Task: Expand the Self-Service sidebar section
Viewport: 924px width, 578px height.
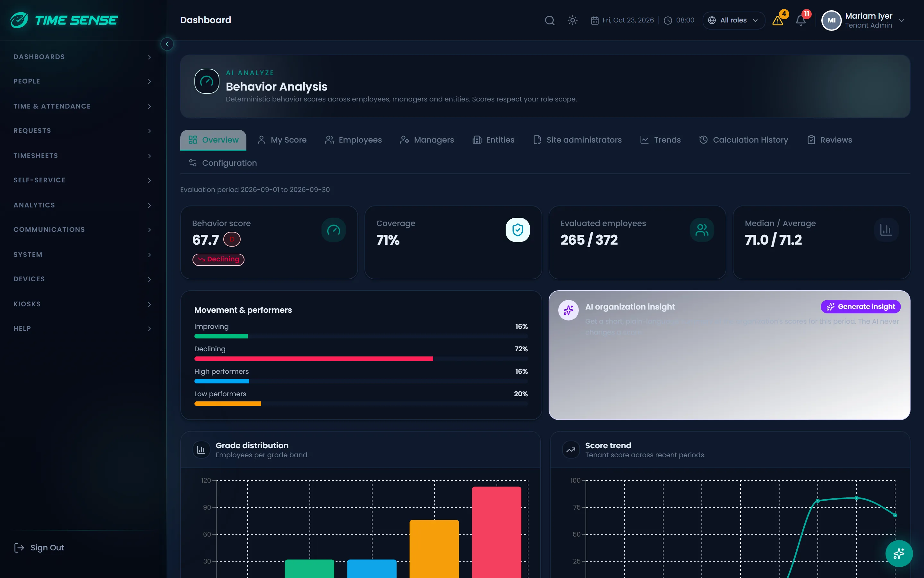Action: point(83,180)
